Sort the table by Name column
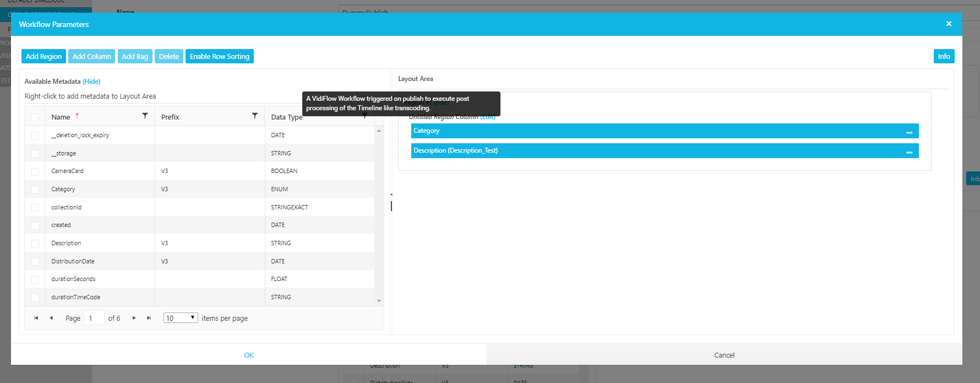The image size is (980, 383). pyautogui.click(x=61, y=117)
